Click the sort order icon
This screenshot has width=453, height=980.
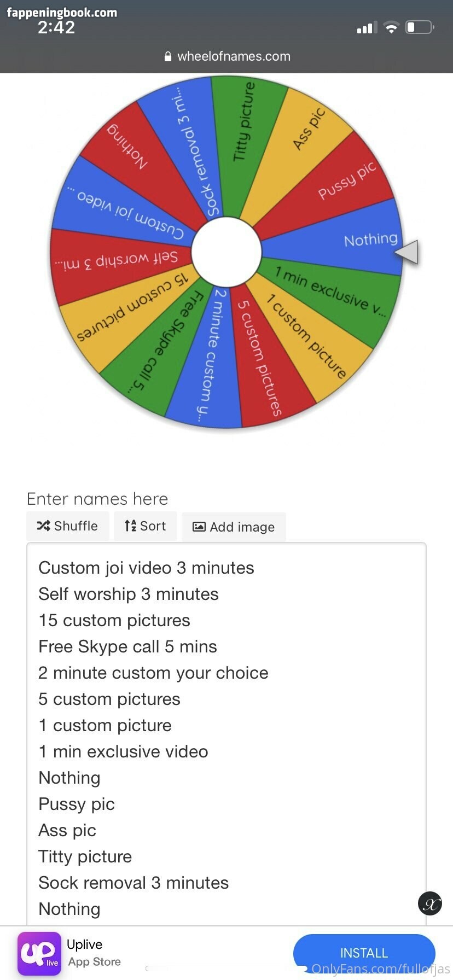(130, 526)
